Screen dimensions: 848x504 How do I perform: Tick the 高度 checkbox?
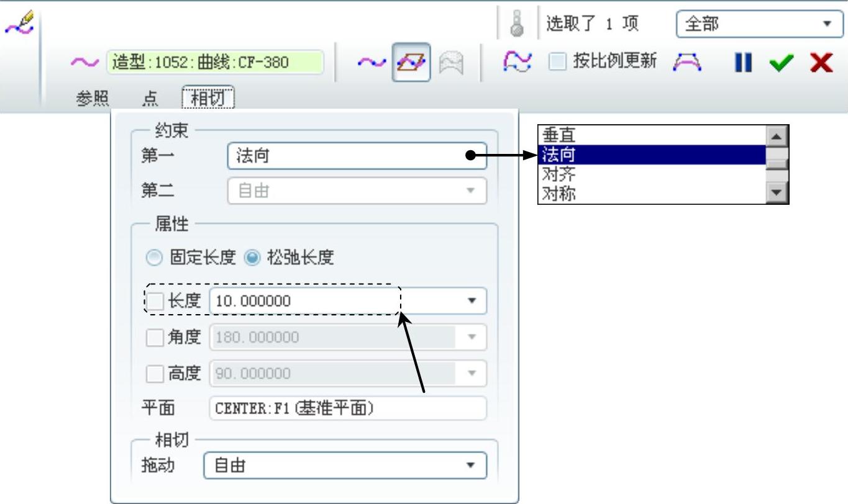[155, 374]
